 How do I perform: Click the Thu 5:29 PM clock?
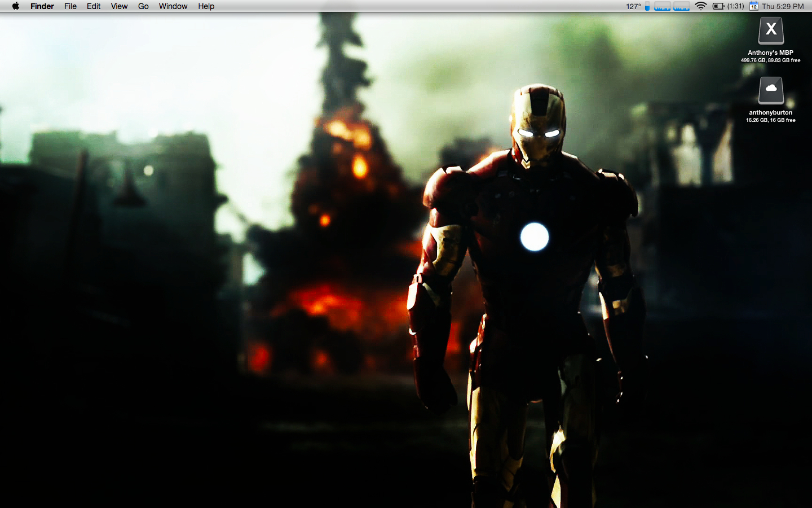[783, 6]
